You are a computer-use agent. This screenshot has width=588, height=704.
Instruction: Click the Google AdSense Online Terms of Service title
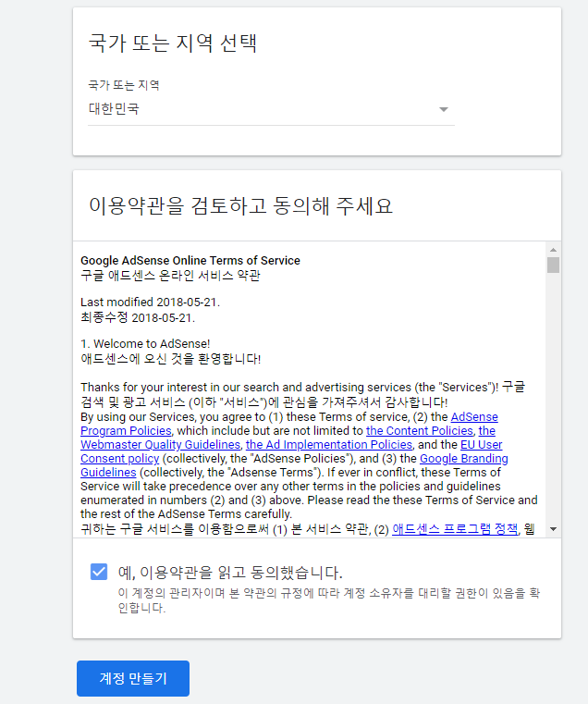click(x=190, y=260)
